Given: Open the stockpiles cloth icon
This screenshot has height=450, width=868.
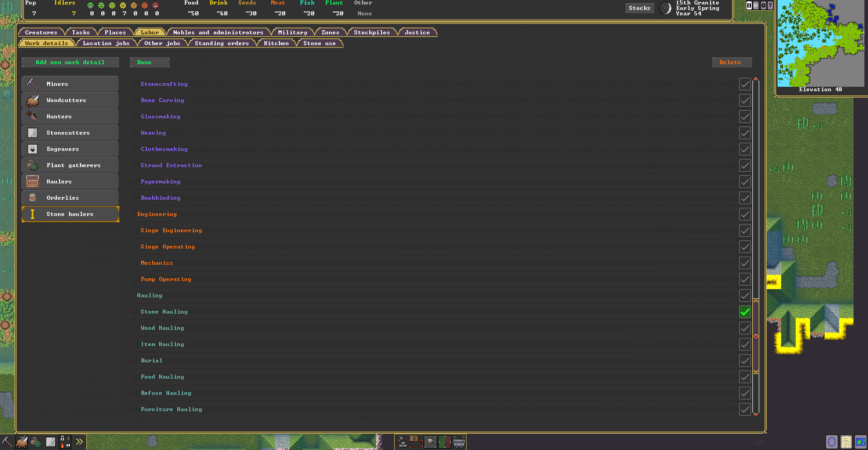Looking at the screenshot, I should click(445, 441).
